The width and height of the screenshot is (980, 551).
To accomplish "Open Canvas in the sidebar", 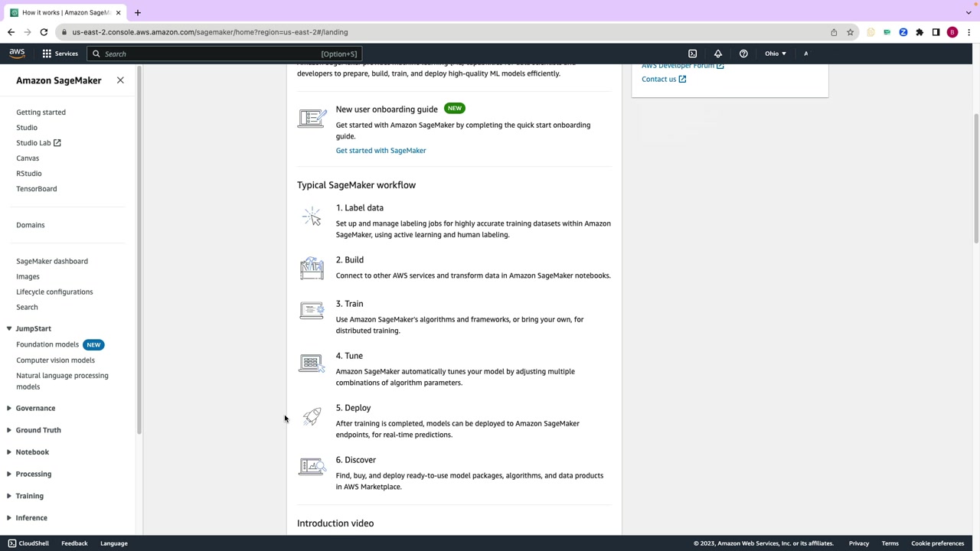I will coord(28,158).
